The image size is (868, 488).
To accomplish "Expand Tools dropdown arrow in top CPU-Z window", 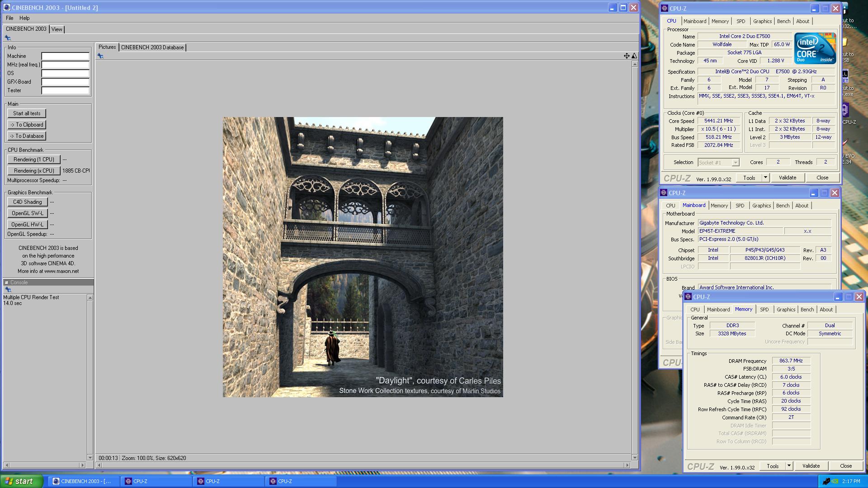I will pyautogui.click(x=765, y=178).
